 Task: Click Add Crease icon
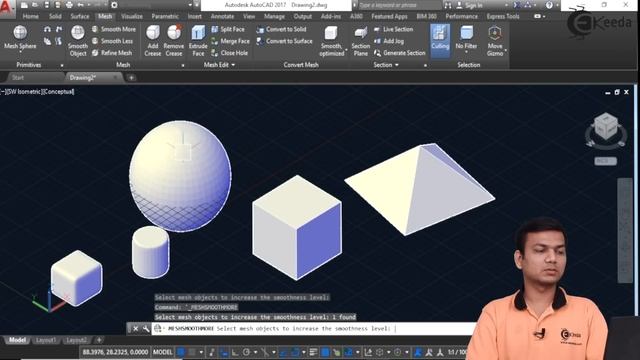coord(153,33)
